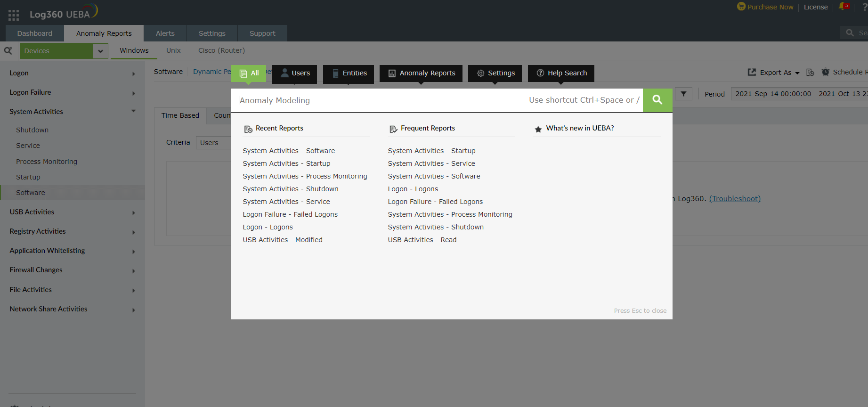Expand the Network Share Activities section
This screenshot has width=868, height=407.
click(134, 310)
